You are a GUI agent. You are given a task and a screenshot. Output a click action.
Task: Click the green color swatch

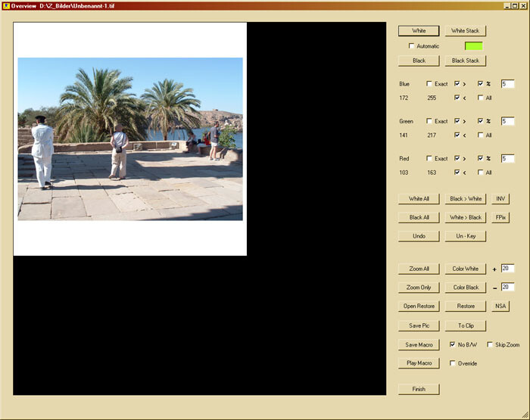473,46
